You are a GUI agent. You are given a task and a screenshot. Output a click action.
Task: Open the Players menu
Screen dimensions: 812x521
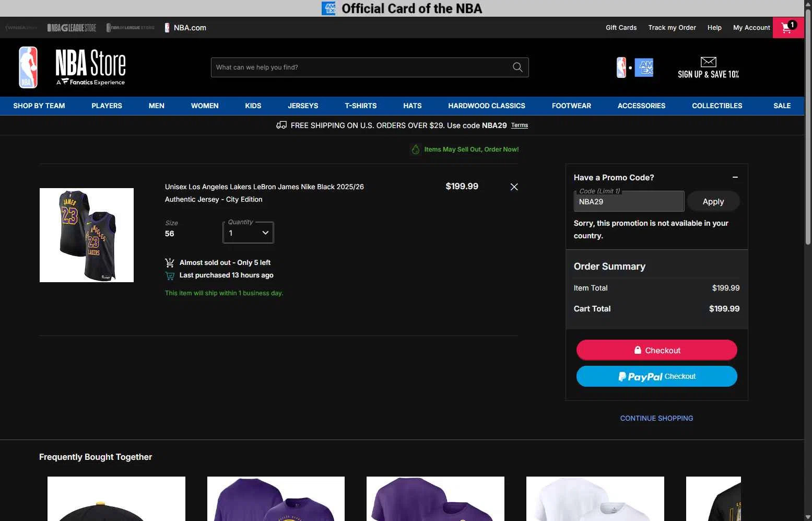click(107, 106)
